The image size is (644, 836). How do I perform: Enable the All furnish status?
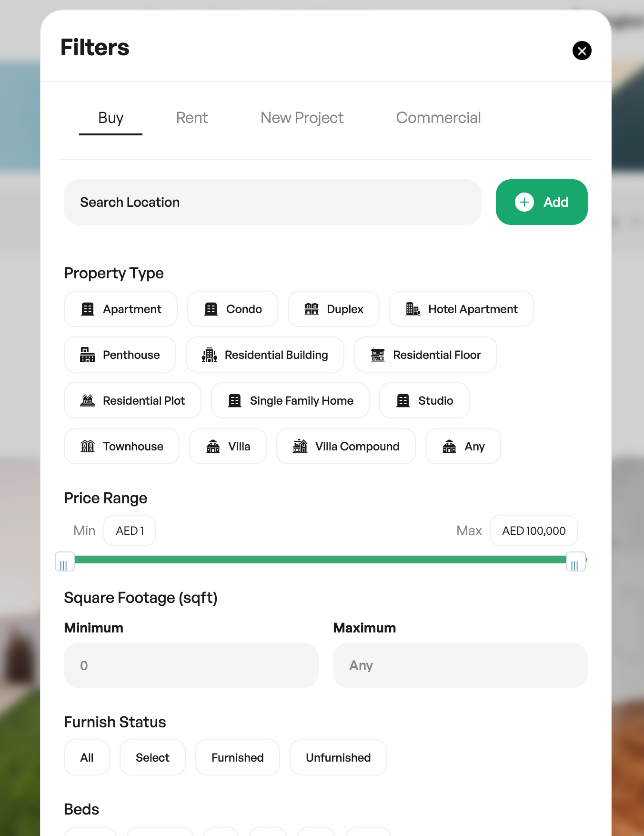[x=87, y=757]
